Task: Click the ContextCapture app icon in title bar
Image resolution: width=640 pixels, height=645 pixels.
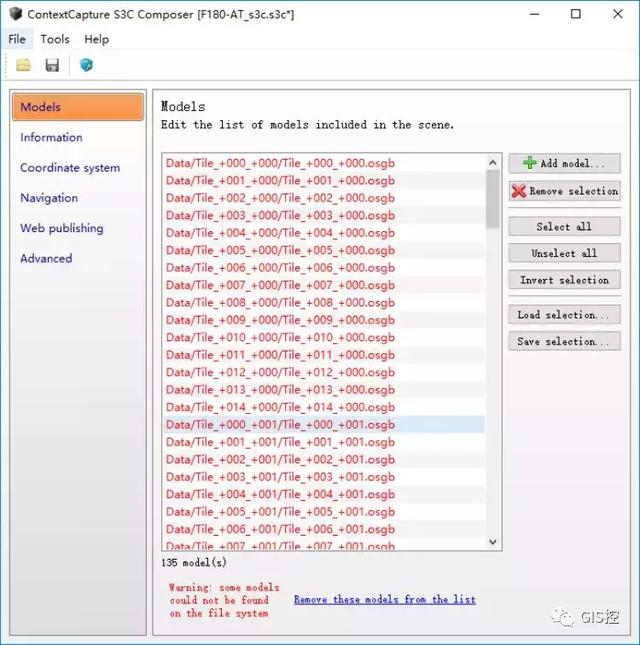Action: click(15, 14)
